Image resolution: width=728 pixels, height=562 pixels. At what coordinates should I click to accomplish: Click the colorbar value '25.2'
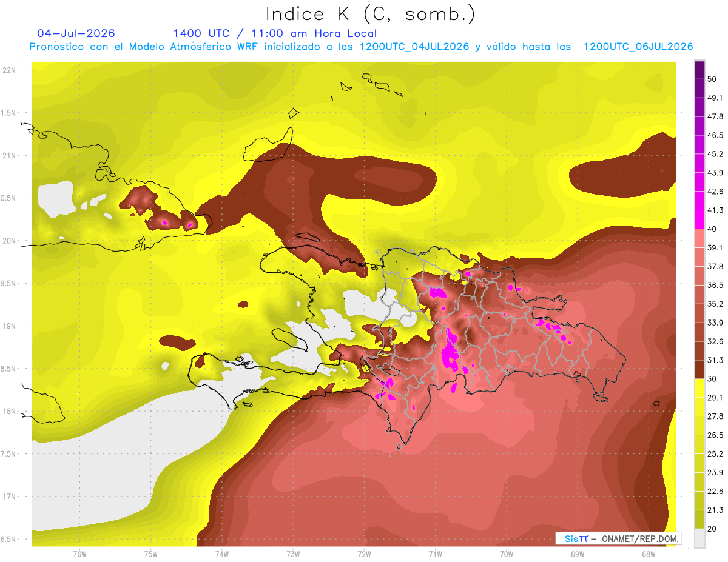coord(715,453)
